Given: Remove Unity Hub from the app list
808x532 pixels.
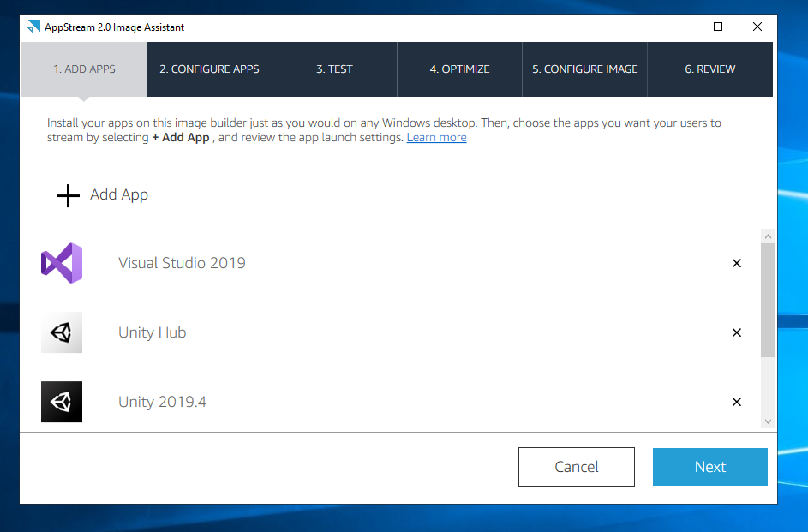Looking at the screenshot, I should pyautogui.click(x=736, y=332).
